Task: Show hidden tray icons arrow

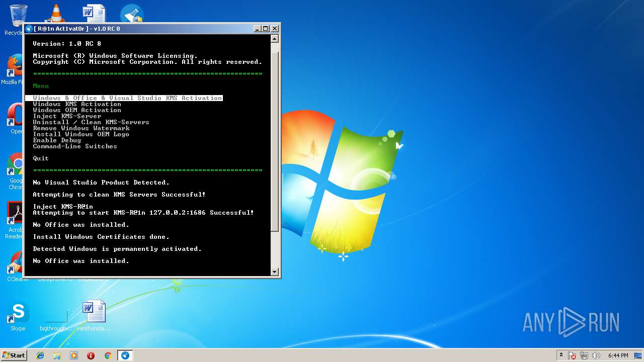Action: tap(561, 355)
